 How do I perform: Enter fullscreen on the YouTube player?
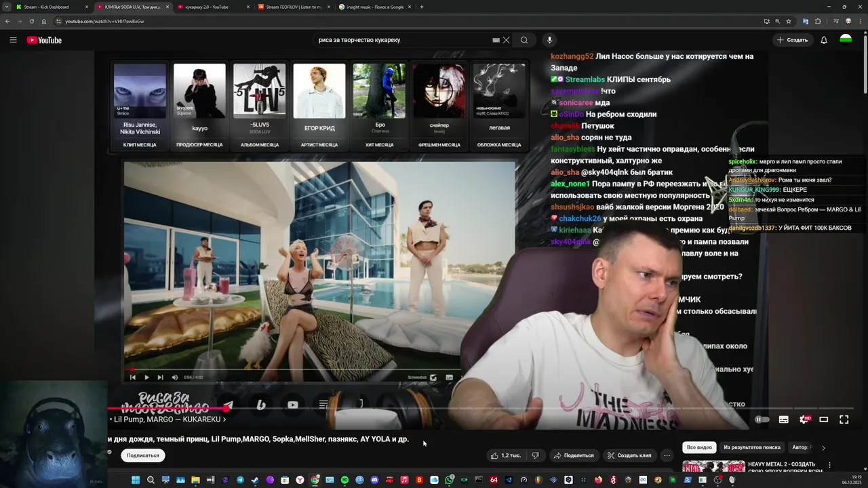click(x=844, y=420)
